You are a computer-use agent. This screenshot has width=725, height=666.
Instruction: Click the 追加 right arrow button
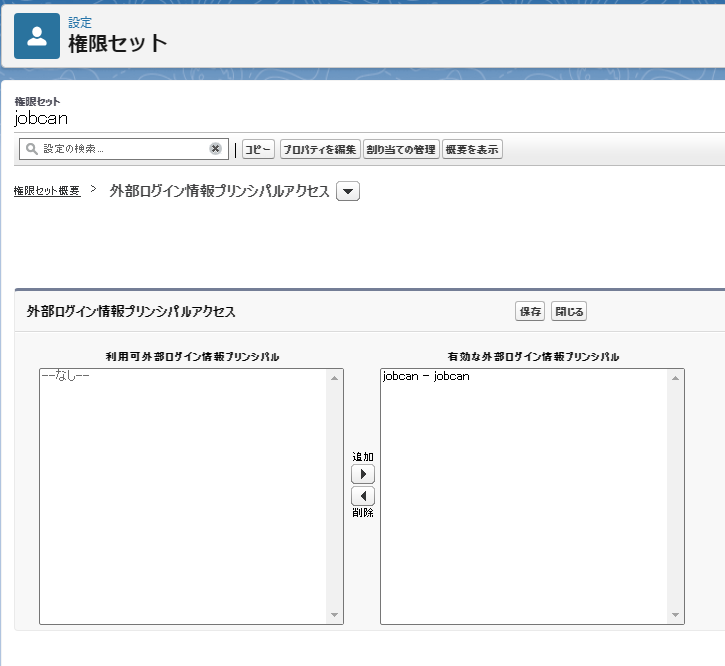(x=363, y=474)
